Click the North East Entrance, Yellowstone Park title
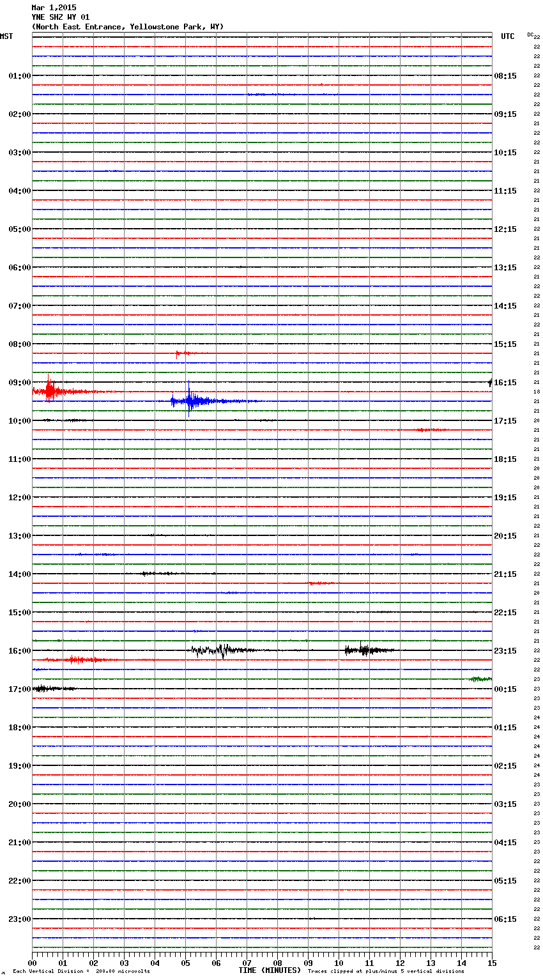 (x=128, y=27)
